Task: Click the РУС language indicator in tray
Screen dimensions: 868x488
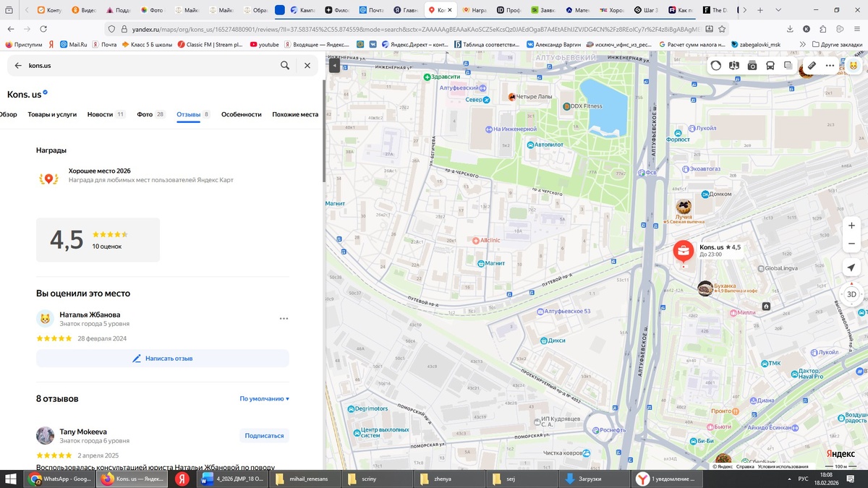Action: point(803,479)
